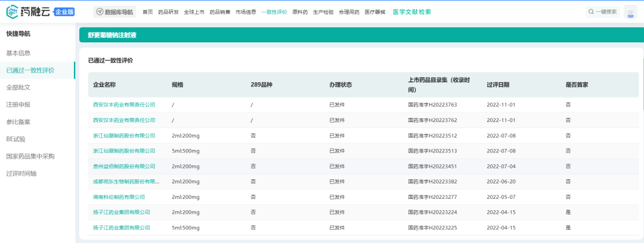Image resolution: width=644 pixels, height=243 pixels.
Task: Click the first 西安汉丰药业有限责任公司 link
Action: tap(124, 105)
